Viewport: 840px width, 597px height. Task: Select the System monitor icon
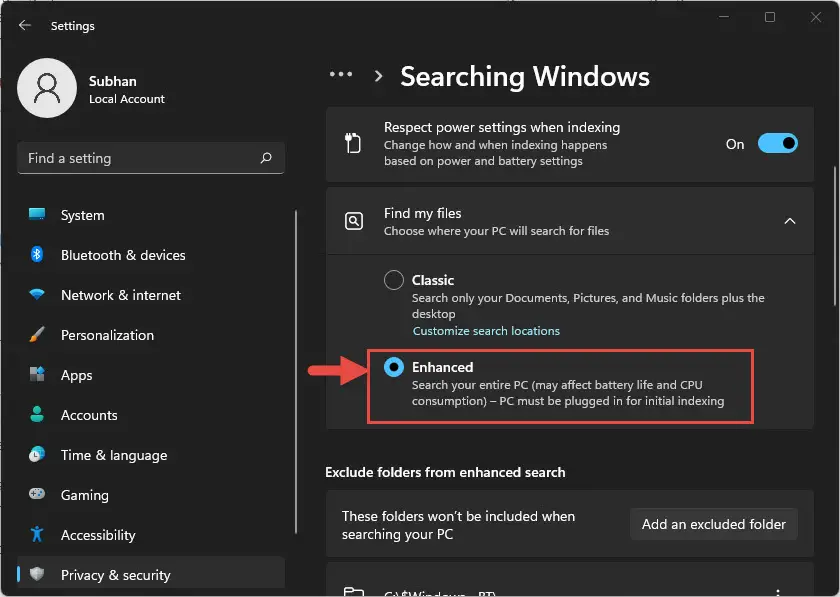(x=37, y=214)
